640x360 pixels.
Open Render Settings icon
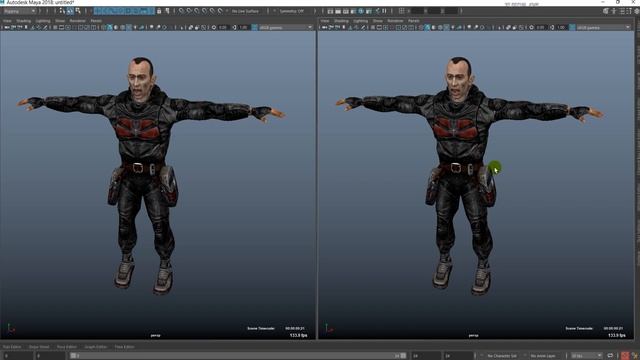point(353,11)
